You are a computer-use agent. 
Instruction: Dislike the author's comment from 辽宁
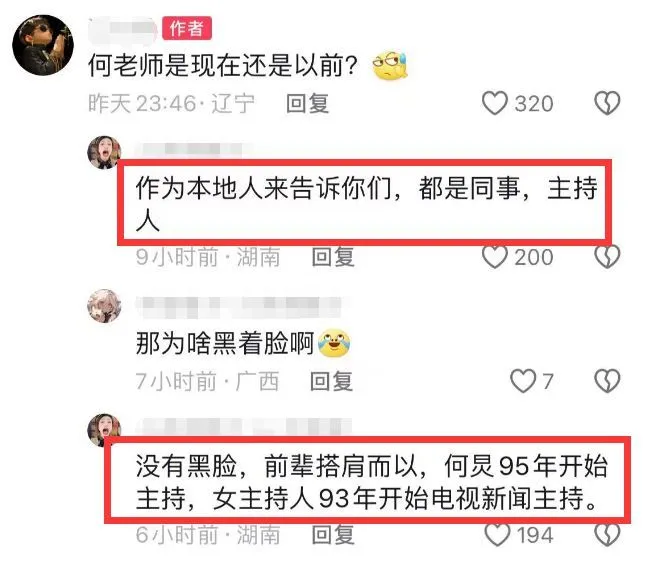[x=607, y=103]
